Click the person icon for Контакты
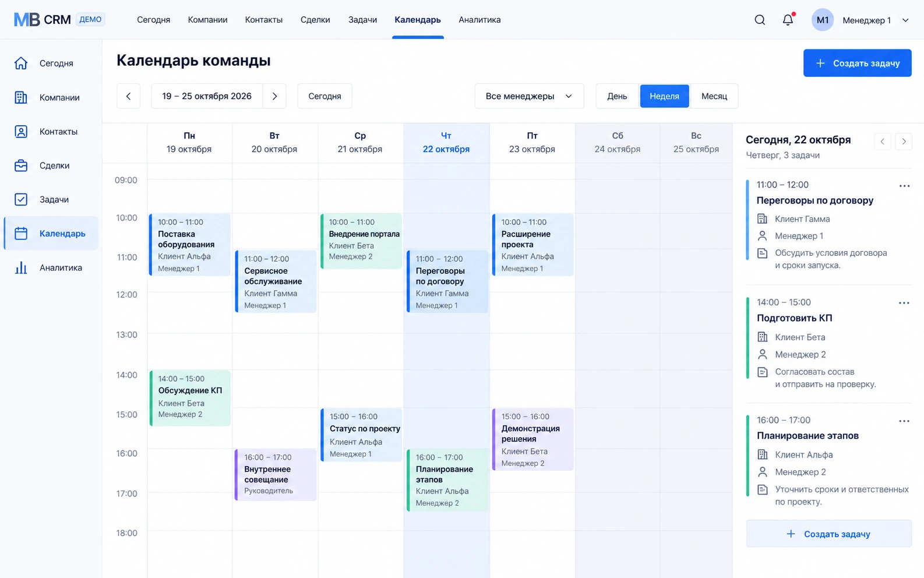The width and height of the screenshot is (924, 578). (21, 132)
